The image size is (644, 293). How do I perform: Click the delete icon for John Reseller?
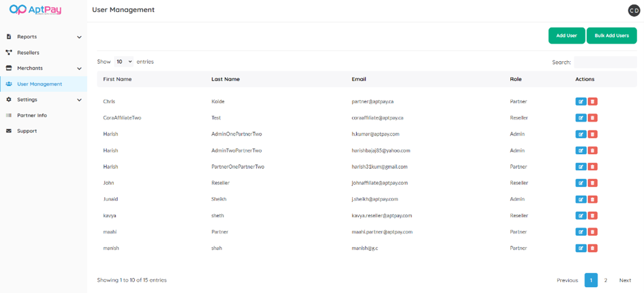coord(592,183)
